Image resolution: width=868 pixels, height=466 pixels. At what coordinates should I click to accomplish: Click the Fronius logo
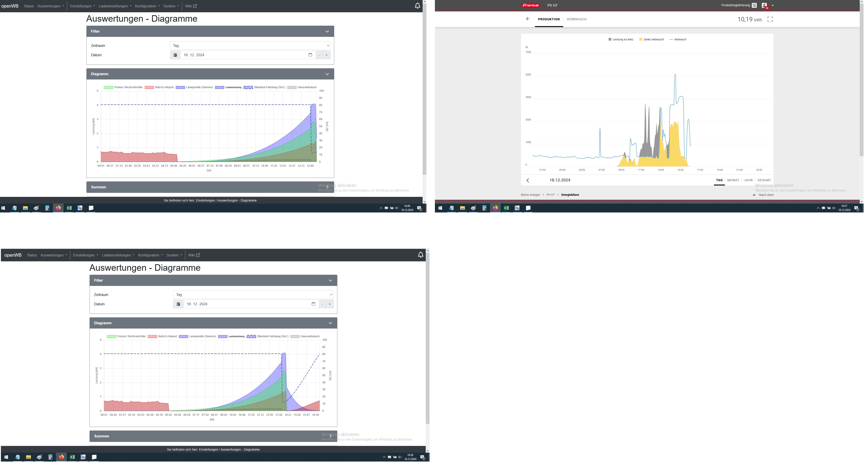click(530, 5)
